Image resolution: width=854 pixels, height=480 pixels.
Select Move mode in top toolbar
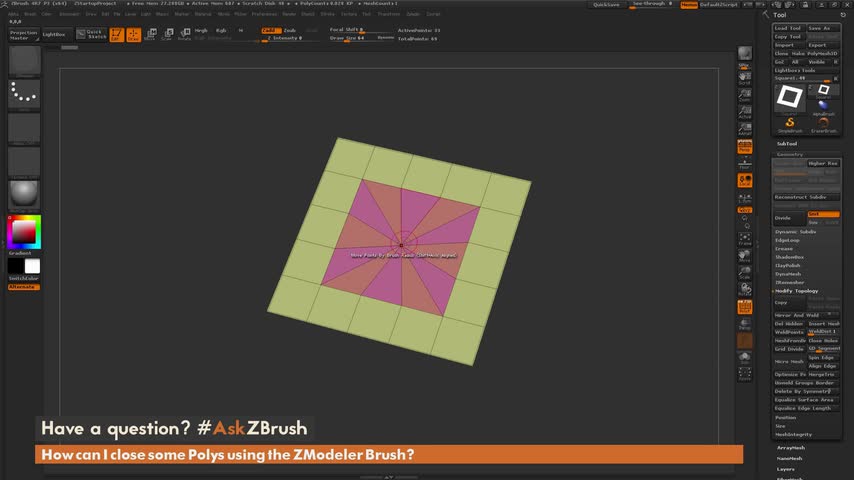pos(151,34)
